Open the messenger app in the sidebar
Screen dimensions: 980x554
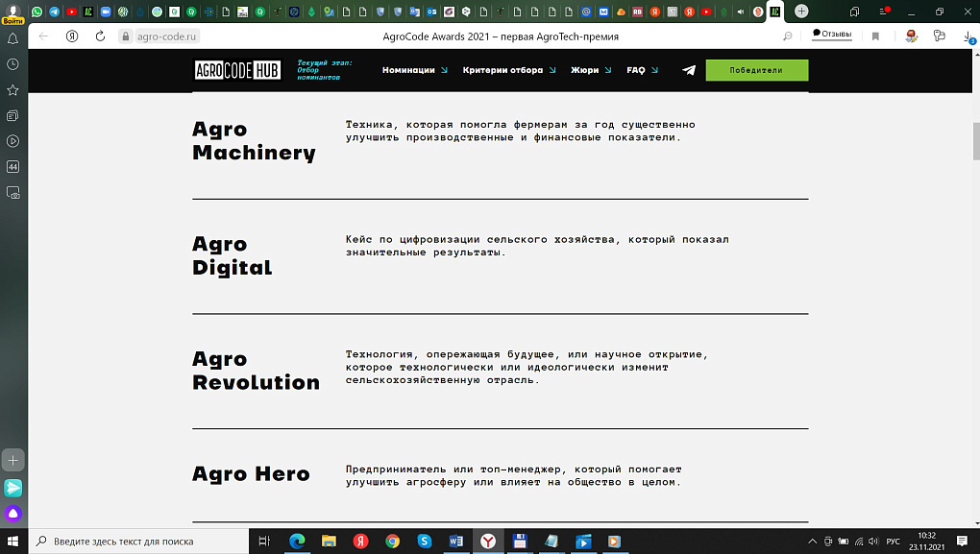[x=13, y=488]
